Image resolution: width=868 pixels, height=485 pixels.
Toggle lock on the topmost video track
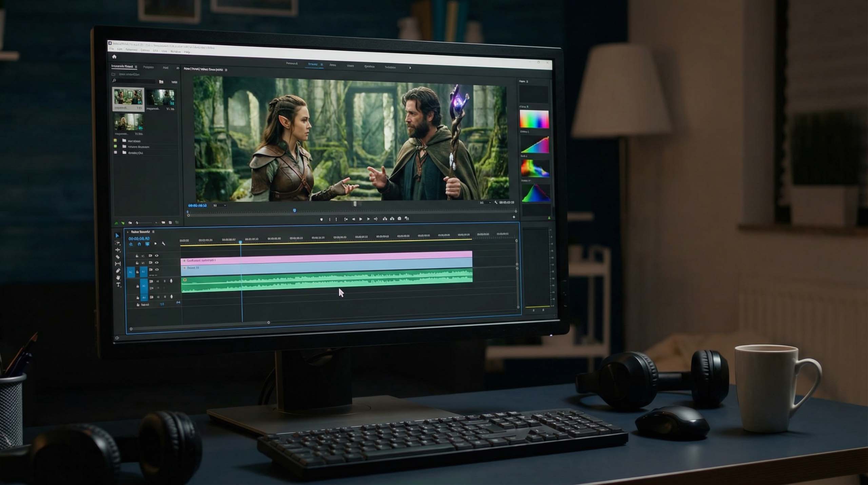point(137,256)
